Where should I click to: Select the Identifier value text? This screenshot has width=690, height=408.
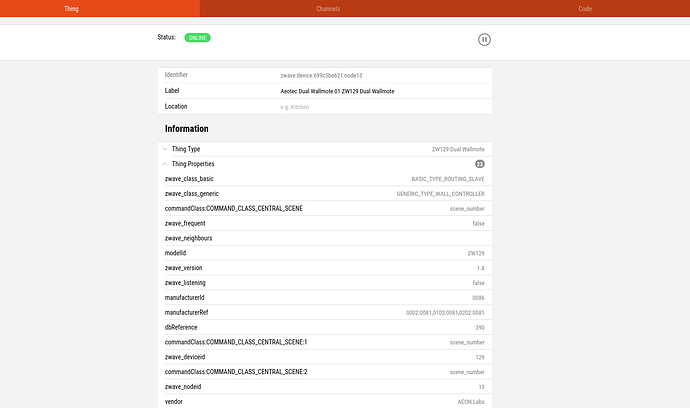(x=321, y=75)
